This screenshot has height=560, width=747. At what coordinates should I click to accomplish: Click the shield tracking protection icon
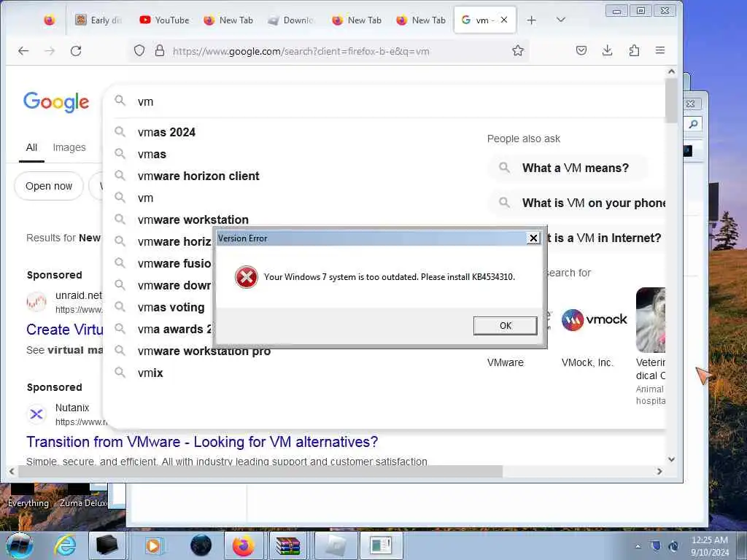(139, 51)
